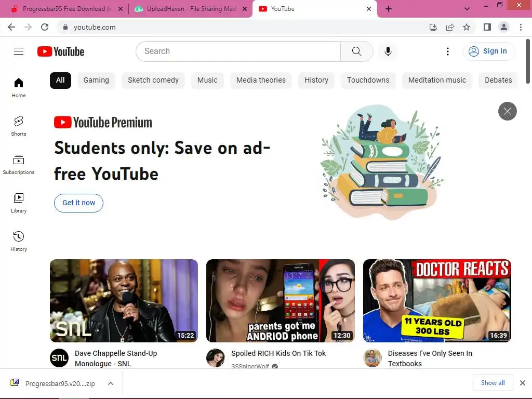Click the YouTube Premium logo in banner
Screen dimensions: 532x399
[x=103, y=123]
